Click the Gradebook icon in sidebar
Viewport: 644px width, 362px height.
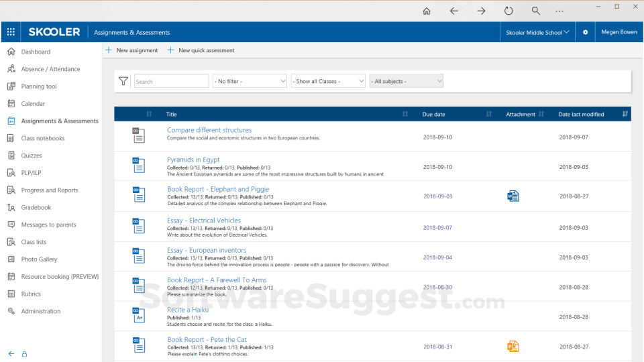click(11, 207)
